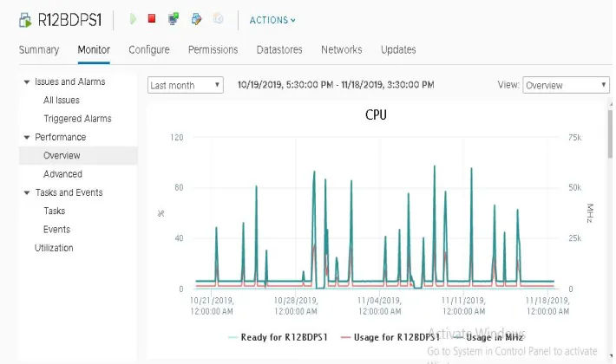Click the R12BDPS1 title text
The image size is (616, 364).
tap(69, 21)
